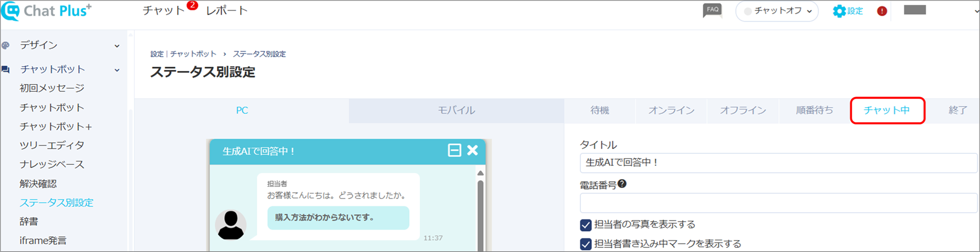Click the 設定 breadcrumb link

point(157,54)
